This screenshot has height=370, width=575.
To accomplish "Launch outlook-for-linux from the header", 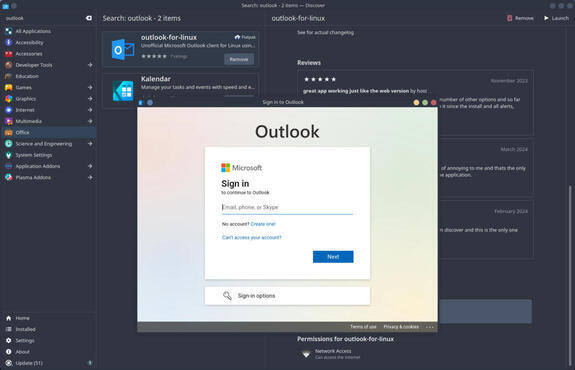I will pos(556,18).
